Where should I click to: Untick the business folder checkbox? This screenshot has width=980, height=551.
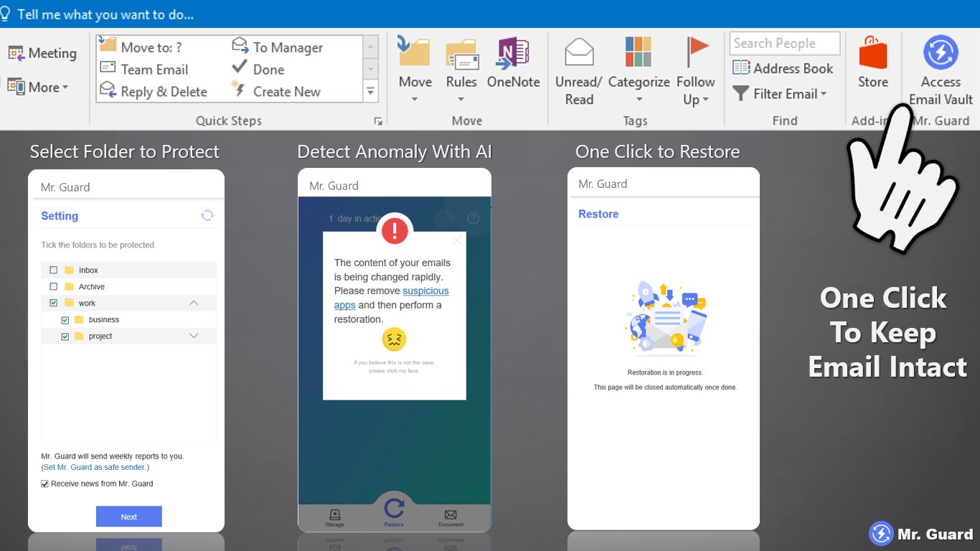(65, 320)
